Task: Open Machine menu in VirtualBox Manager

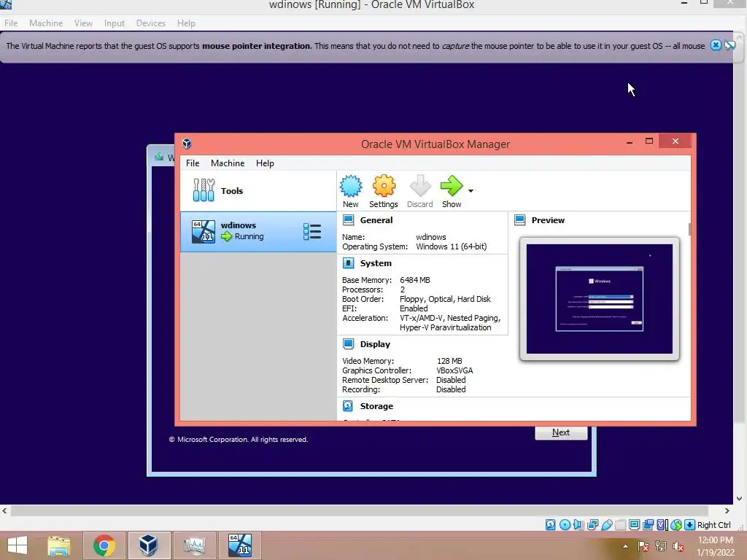Action: tap(228, 163)
